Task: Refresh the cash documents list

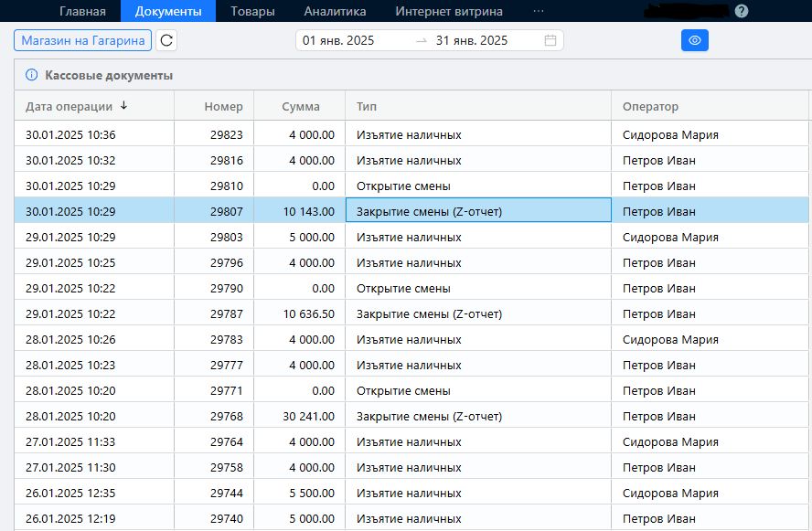Action: [x=165, y=40]
